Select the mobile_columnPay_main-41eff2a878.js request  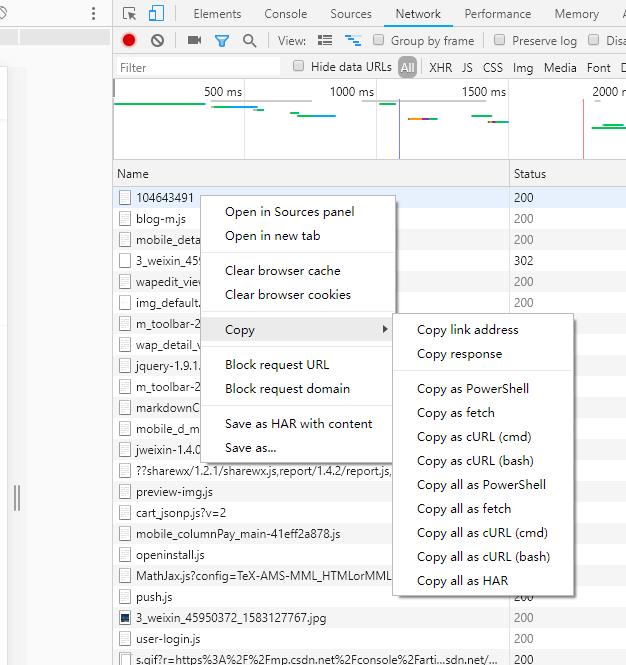[238, 534]
